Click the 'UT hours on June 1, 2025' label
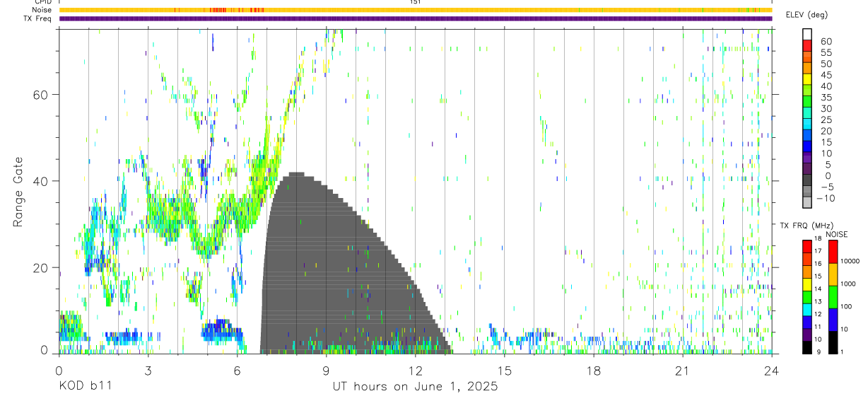This screenshot has width=868, height=401. pyautogui.click(x=415, y=387)
